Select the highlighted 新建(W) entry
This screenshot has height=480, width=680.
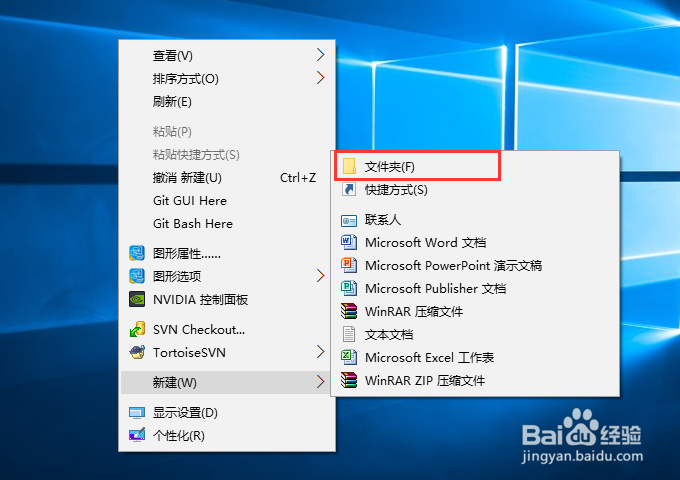pos(227,382)
